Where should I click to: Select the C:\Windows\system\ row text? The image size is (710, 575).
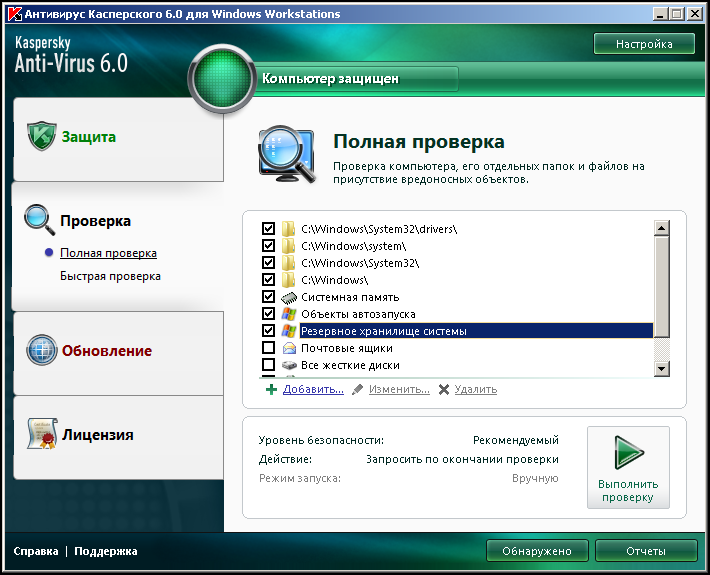(x=354, y=246)
